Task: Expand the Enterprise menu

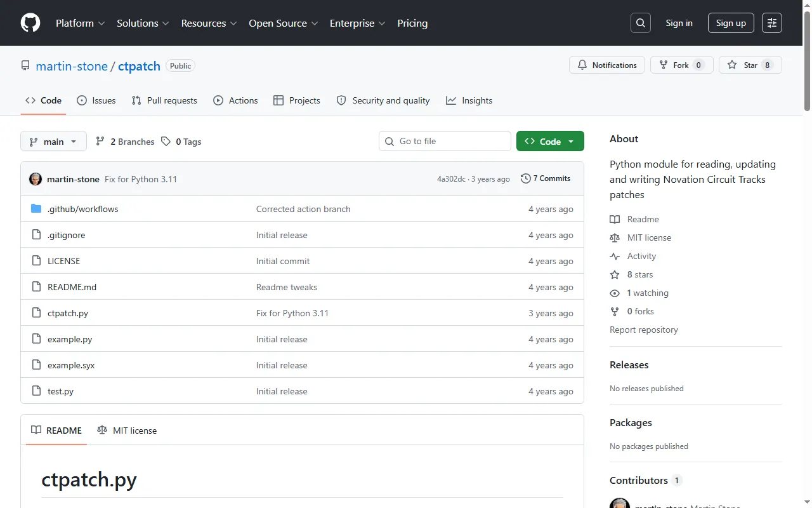Action: (357, 23)
